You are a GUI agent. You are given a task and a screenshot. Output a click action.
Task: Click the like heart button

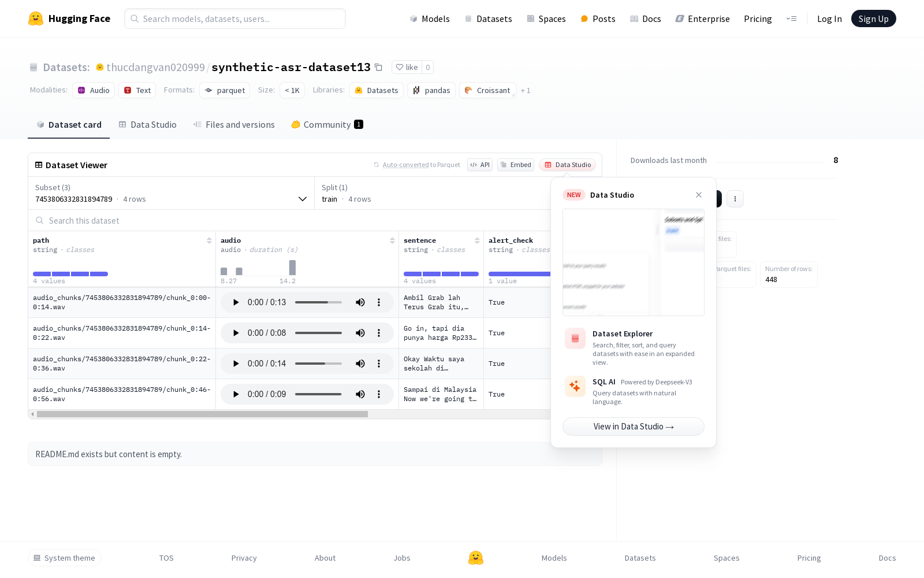pos(407,67)
